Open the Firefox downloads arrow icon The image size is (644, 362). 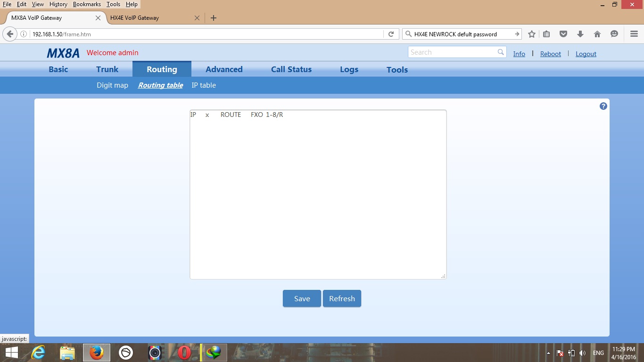tap(580, 34)
